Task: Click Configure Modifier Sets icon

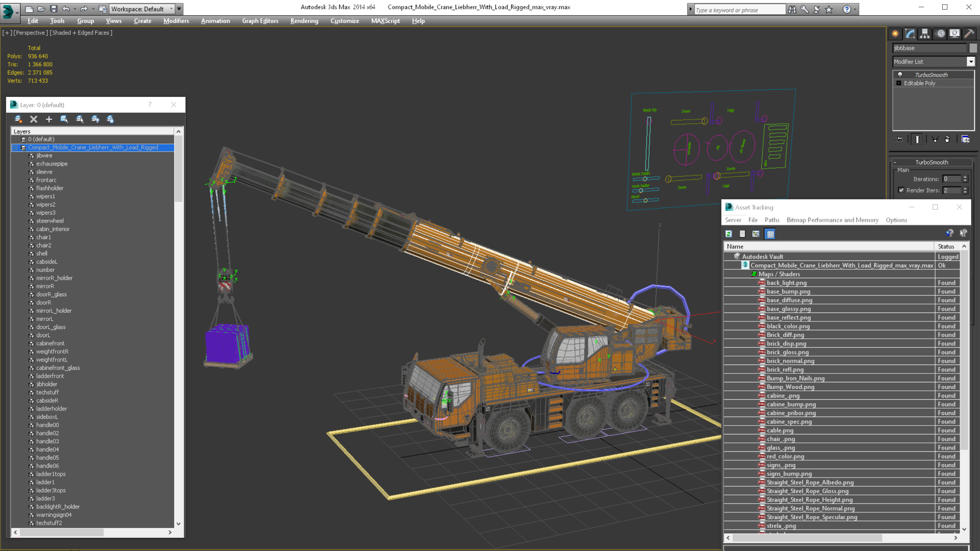Action: 966,139
